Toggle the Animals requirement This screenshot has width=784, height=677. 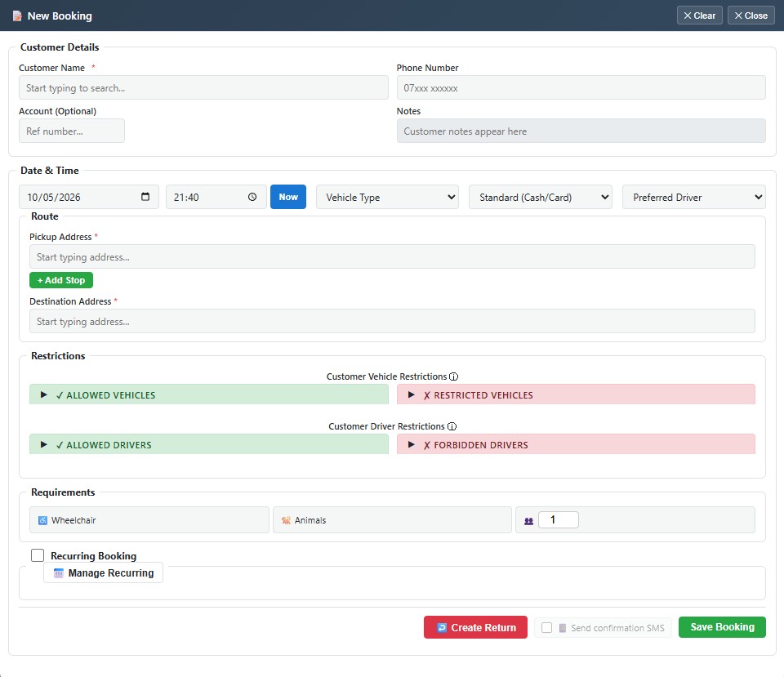click(392, 520)
